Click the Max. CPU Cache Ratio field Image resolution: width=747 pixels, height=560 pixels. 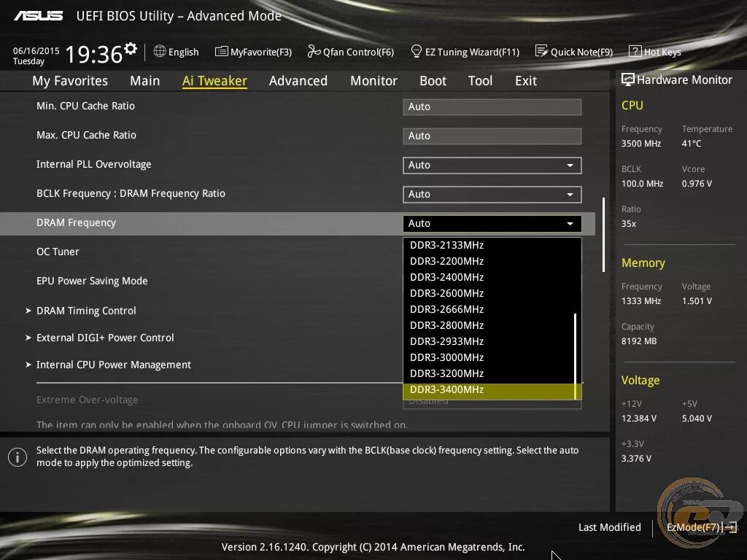492,136
